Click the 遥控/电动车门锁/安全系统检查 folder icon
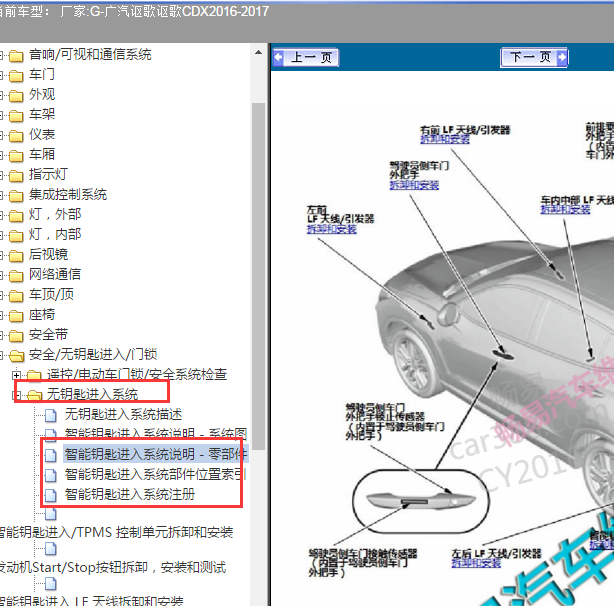 click(x=34, y=376)
